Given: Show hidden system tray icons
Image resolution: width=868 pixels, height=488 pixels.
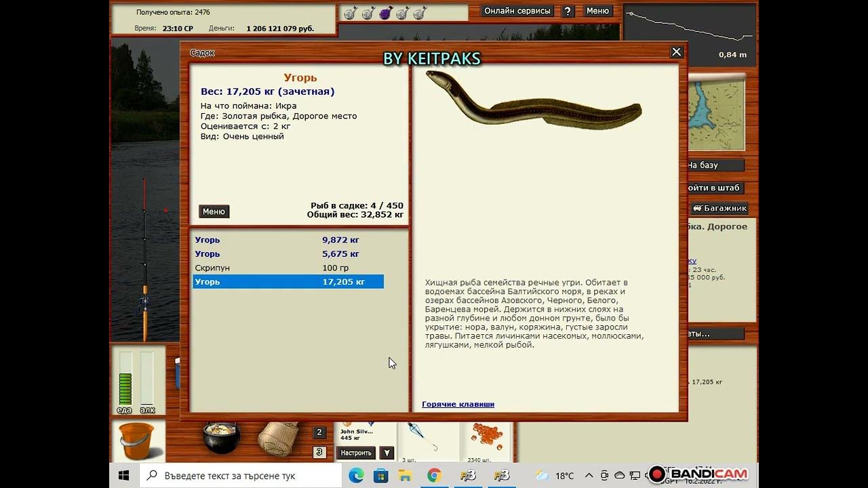Looking at the screenshot, I should pyautogui.click(x=589, y=476).
